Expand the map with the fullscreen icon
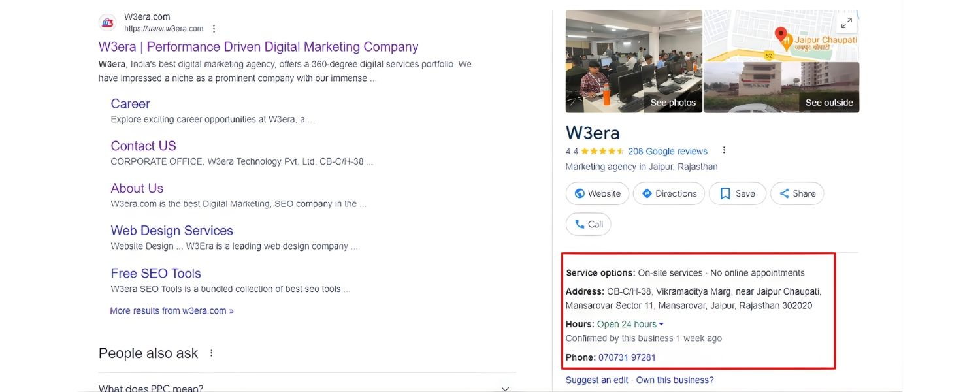Viewport: 980px width, 392px height. pos(846,23)
